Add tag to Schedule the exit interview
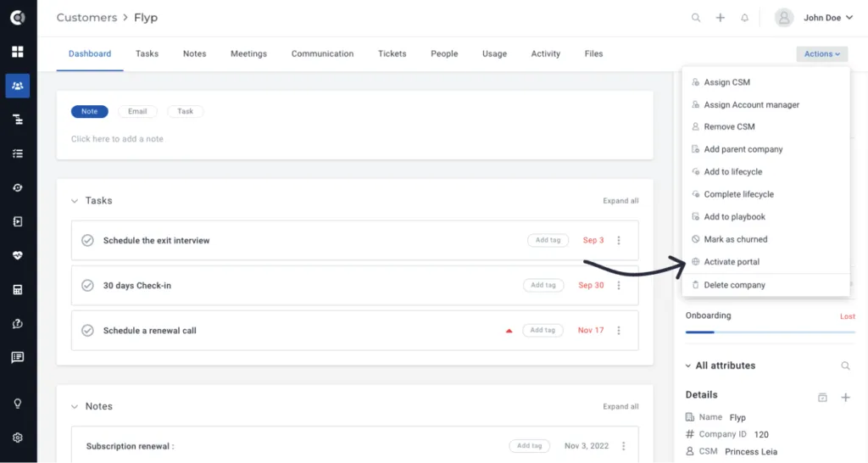Screen dimensions: 868x463 click(548, 240)
